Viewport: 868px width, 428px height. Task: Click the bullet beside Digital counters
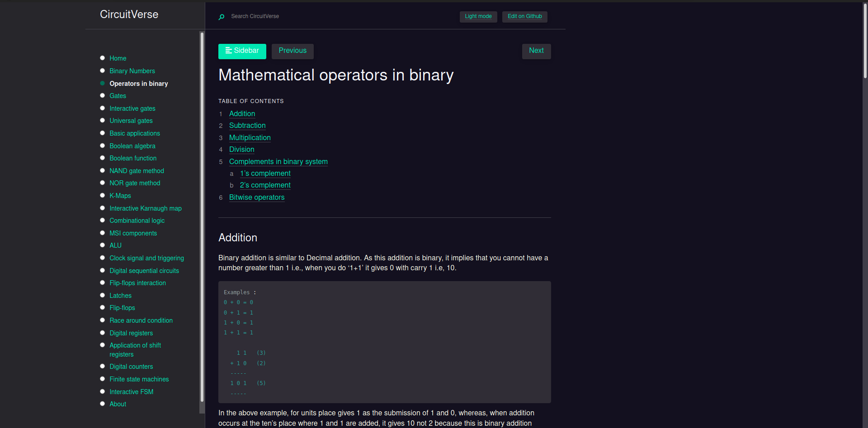103,366
